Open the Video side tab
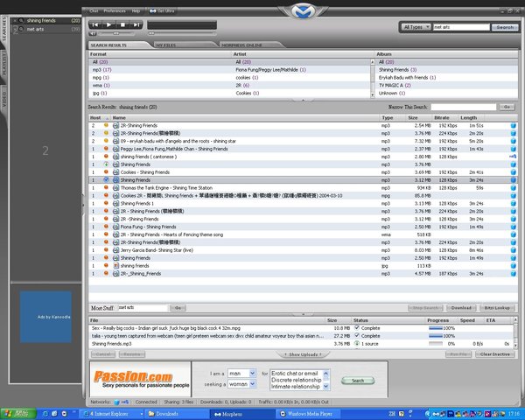 [4, 100]
